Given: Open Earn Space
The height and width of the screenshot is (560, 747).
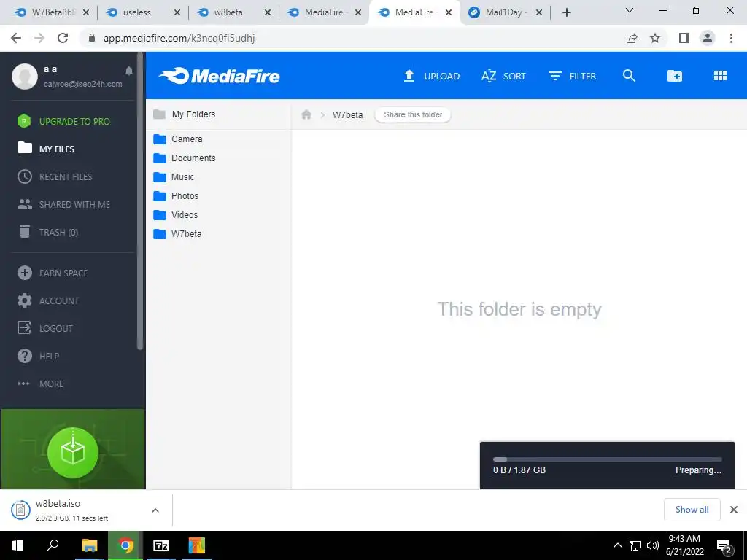Looking at the screenshot, I should tap(53, 273).
